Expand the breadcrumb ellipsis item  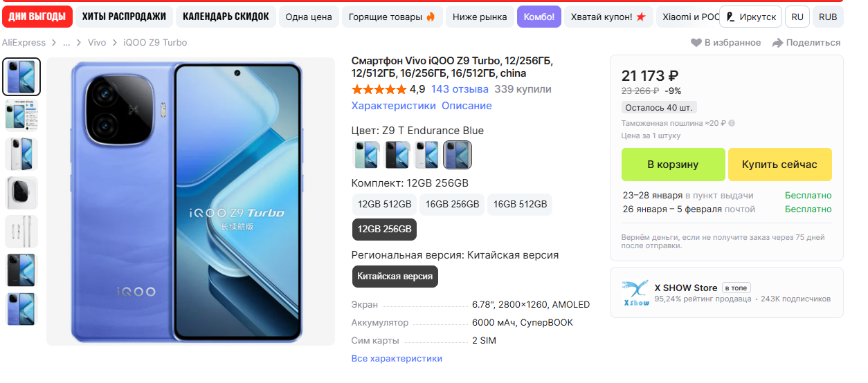tap(66, 43)
